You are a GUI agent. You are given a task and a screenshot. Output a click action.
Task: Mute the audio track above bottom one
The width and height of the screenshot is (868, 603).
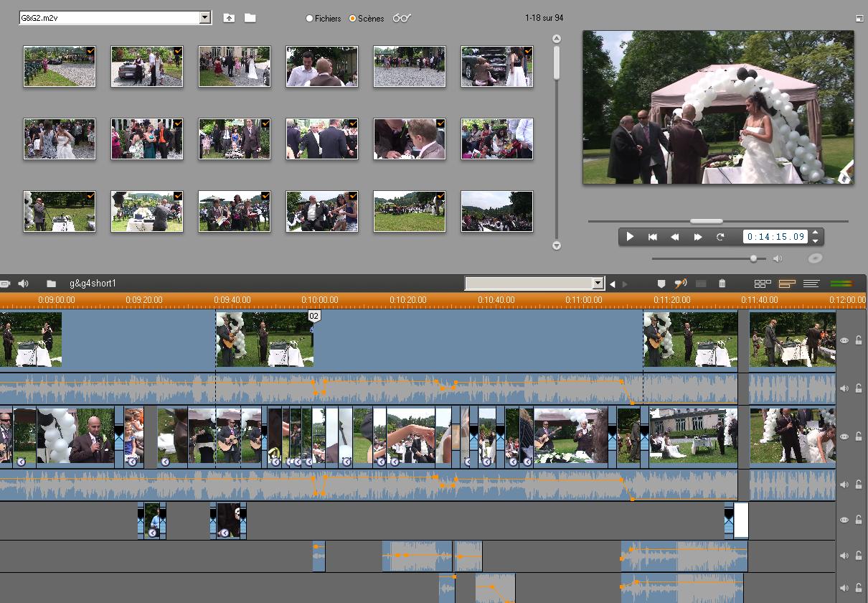(844, 556)
